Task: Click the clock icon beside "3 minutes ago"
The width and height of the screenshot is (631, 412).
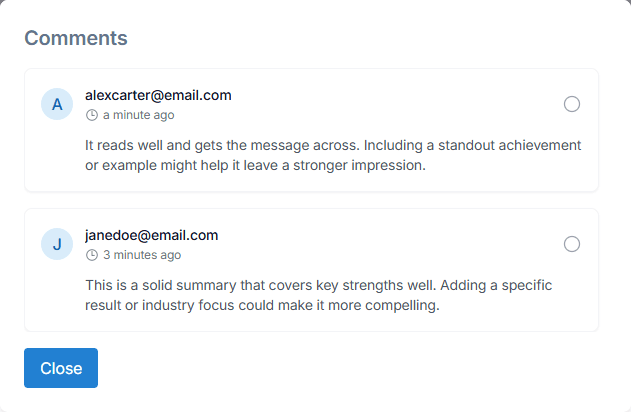Action: coord(92,255)
